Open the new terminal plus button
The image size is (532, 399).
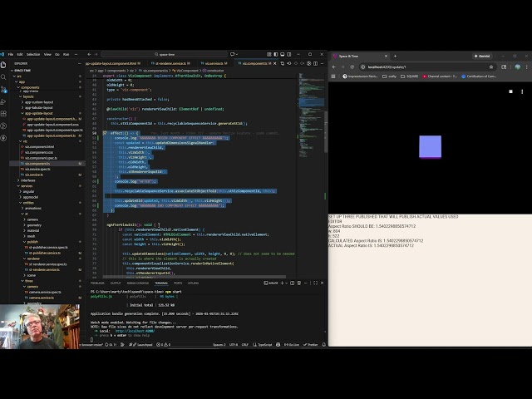pos(282,283)
